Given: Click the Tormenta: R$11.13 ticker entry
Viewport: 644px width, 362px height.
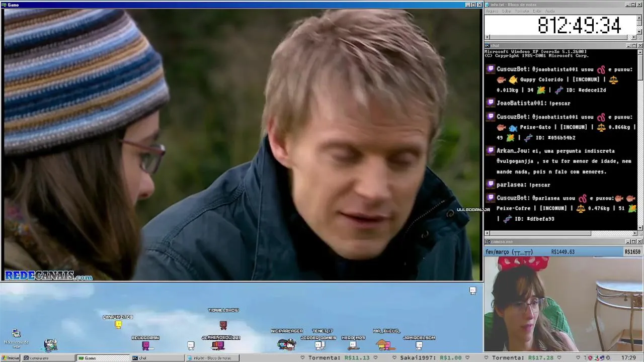Looking at the screenshot, I should coord(339,358).
